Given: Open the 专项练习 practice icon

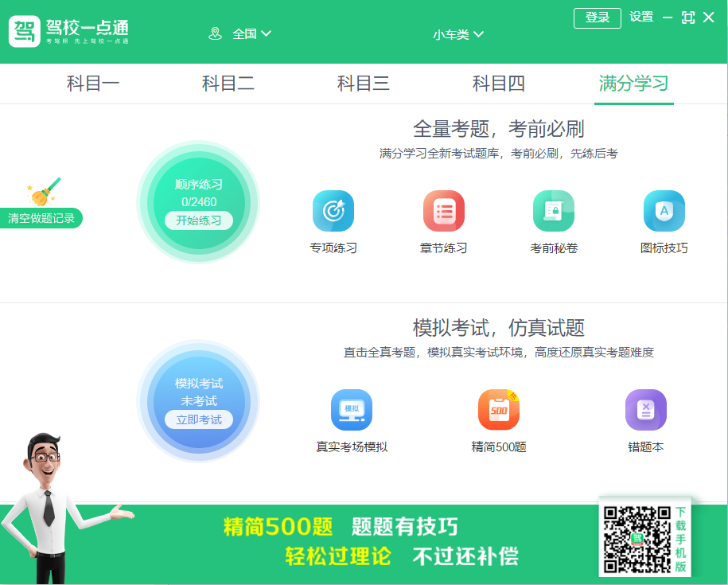Looking at the screenshot, I should pyautogui.click(x=333, y=210).
